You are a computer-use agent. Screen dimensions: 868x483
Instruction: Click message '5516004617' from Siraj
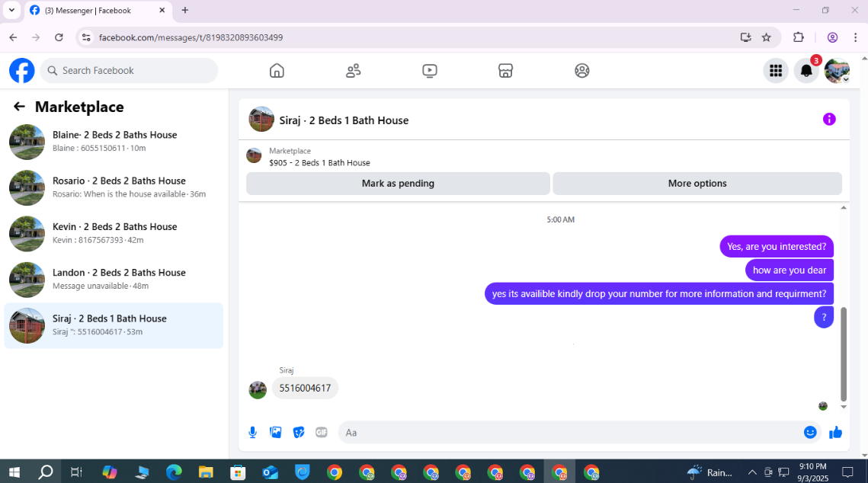(x=305, y=388)
